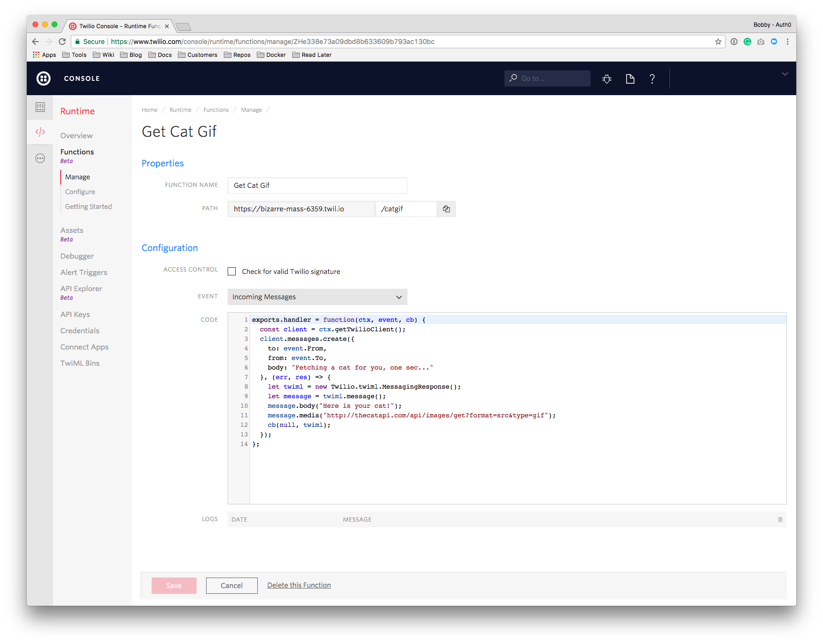Open API Explorer in the sidebar

[81, 289]
